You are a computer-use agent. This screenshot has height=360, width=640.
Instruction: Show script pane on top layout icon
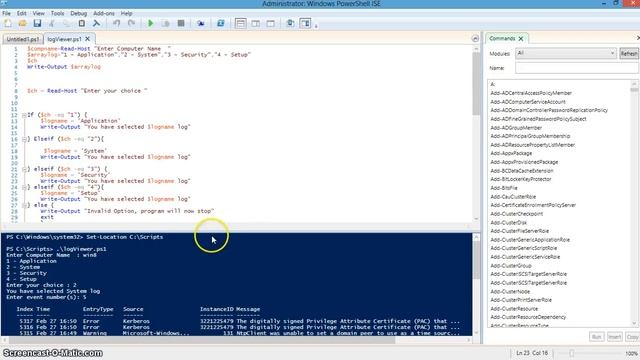point(240,23)
